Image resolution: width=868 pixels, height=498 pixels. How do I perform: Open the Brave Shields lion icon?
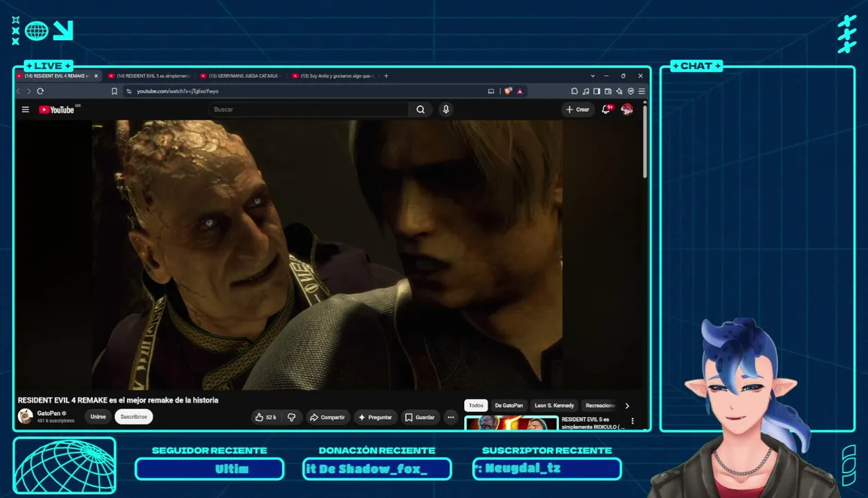(x=508, y=91)
